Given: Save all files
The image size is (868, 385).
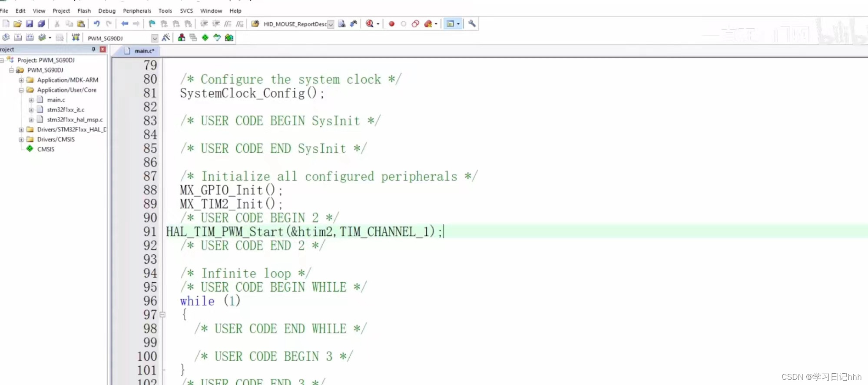Looking at the screenshot, I should (41, 24).
